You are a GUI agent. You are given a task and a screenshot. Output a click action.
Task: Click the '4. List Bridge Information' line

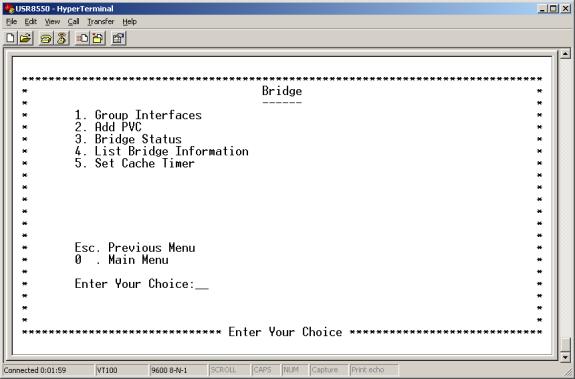click(161, 151)
